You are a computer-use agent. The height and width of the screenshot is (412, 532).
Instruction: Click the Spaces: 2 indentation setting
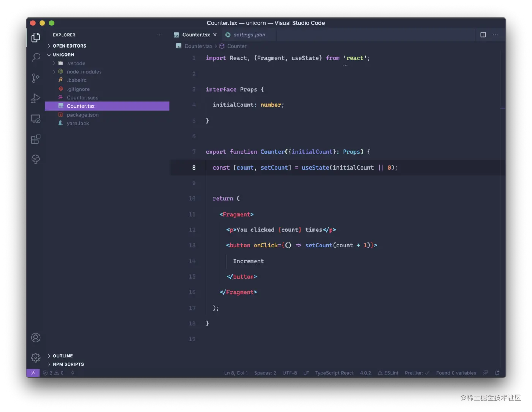click(x=265, y=373)
